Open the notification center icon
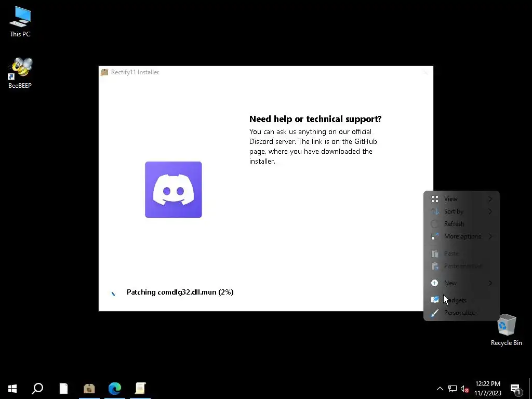The image size is (532, 399). coord(516,389)
